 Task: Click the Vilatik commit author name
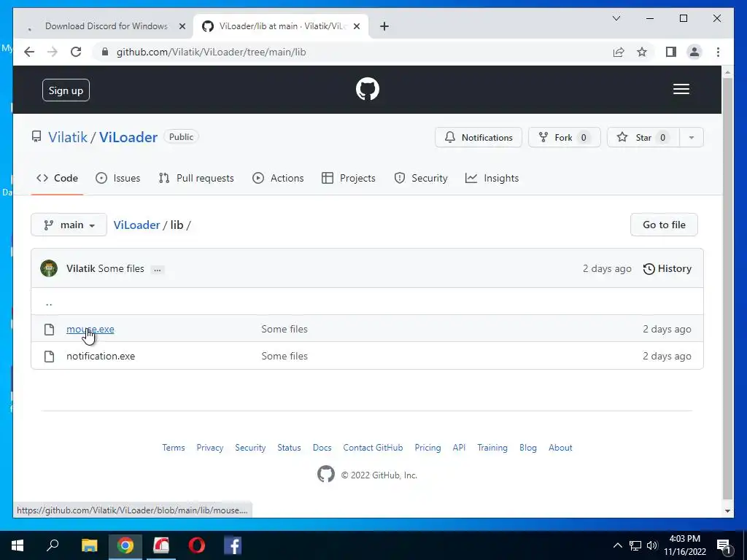coord(81,268)
